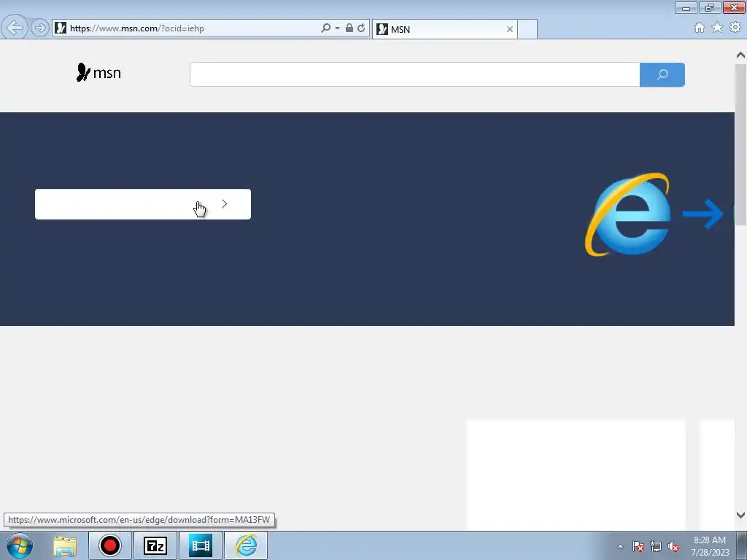The height and width of the screenshot is (560, 747).
Task: Open a new blank tab
Action: pyautogui.click(x=527, y=29)
